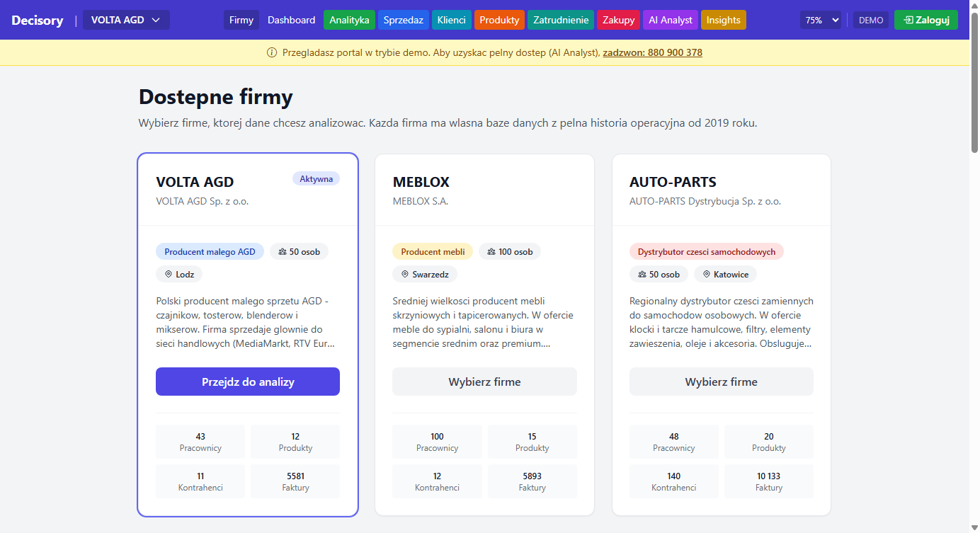Open the Analityka tab
Viewport: 980px width, 533px height.
coord(349,20)
